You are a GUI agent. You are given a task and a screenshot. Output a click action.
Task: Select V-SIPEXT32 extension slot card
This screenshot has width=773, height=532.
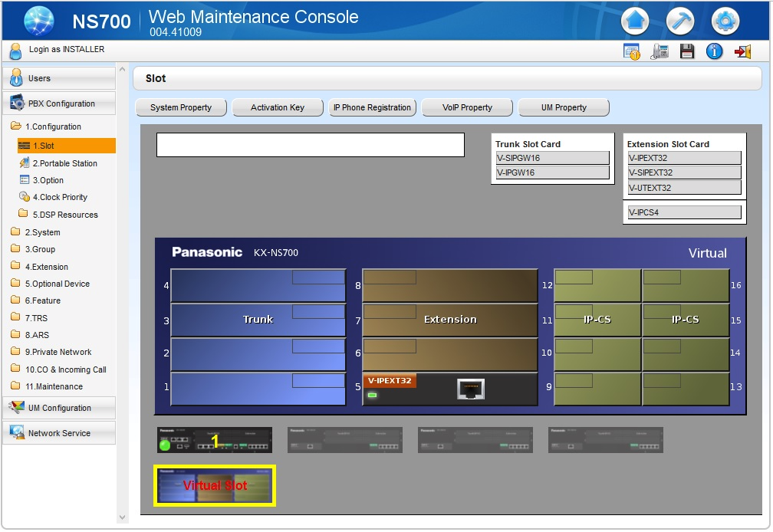click(684, 172)
